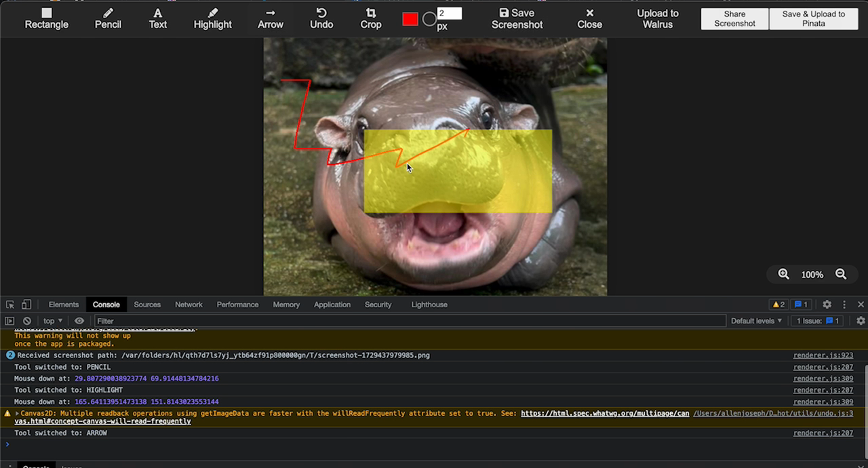
Task: Switch to the Console tab
Action: coord(106,305)
